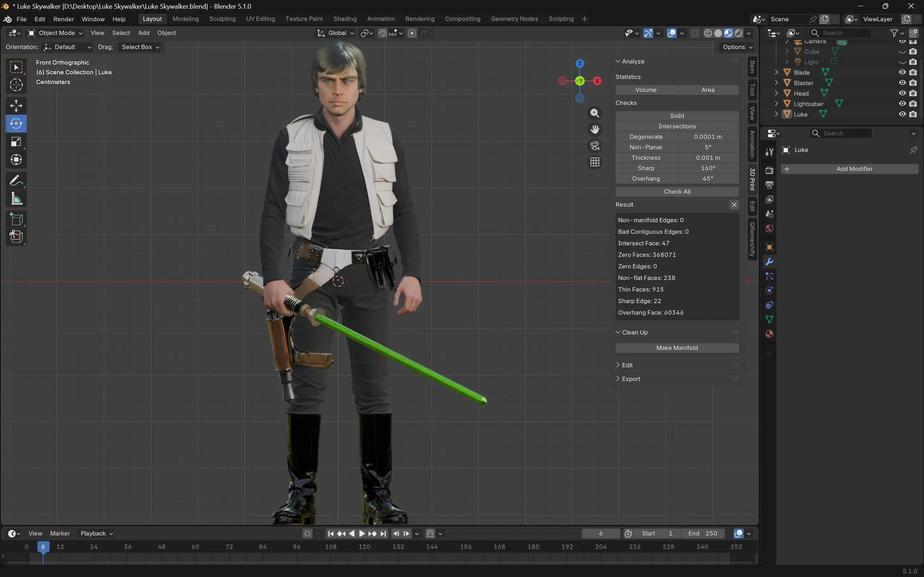Pin the Luke properties context

pyautogui.click(x=913, y=150)
